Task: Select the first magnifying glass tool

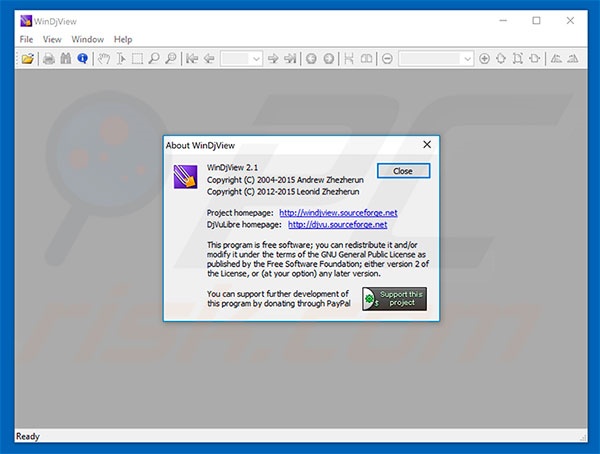Action: point(154,59)
